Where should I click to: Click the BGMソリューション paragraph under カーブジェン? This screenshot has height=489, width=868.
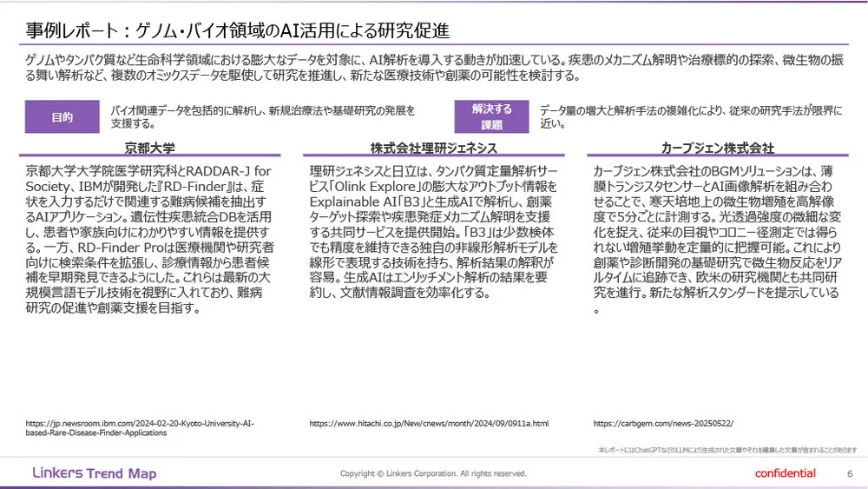[717, 239]
